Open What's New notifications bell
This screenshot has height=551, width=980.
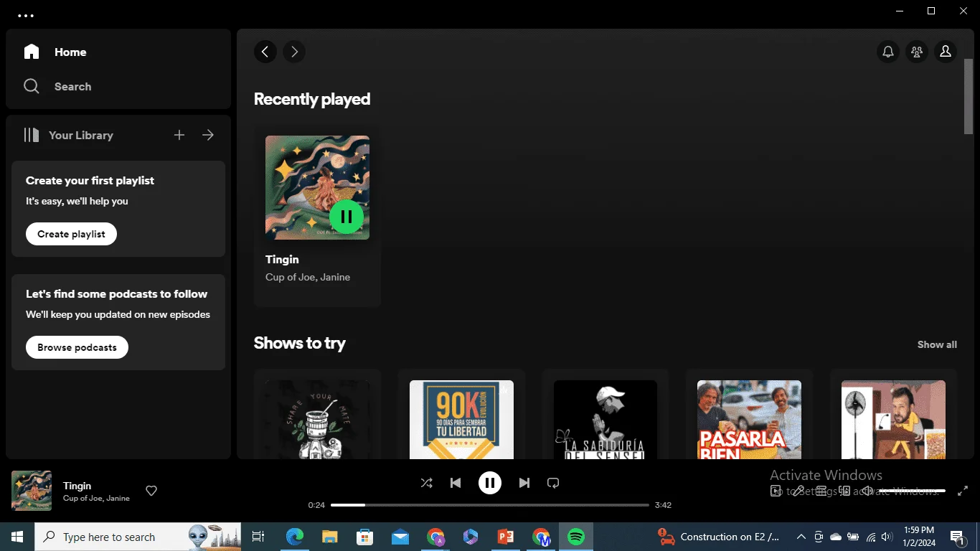(888, 52)
